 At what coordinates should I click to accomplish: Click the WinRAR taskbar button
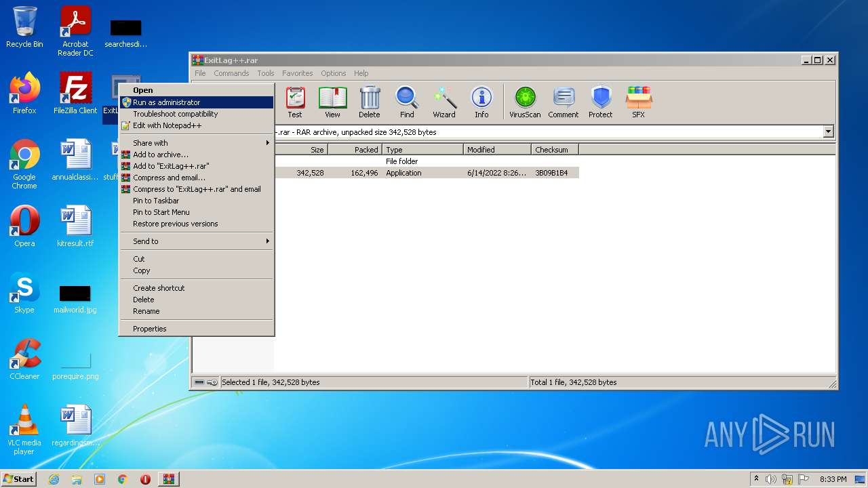169,479
